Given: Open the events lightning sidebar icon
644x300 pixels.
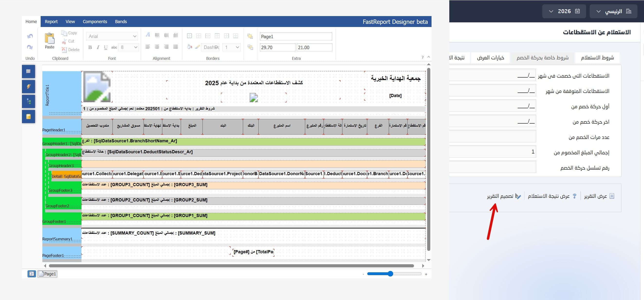Looking at the screenshot, I should tap(28, 87).
